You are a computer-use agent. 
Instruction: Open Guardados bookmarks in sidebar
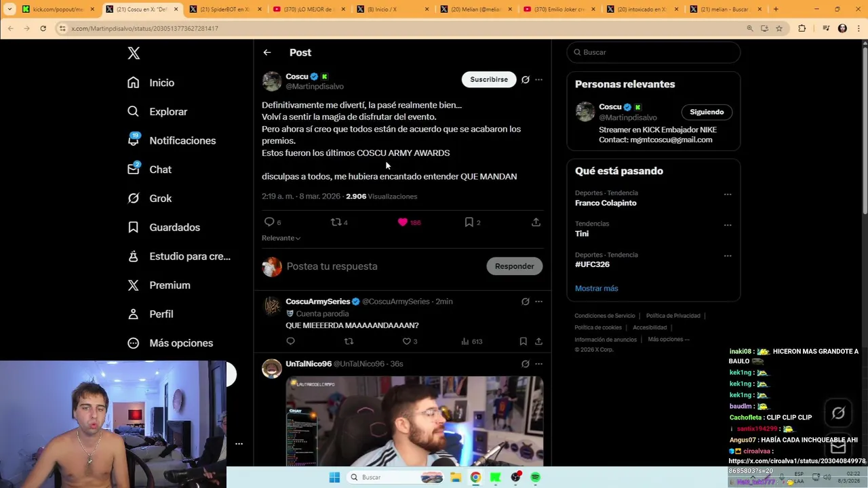[x=163, y=227]
